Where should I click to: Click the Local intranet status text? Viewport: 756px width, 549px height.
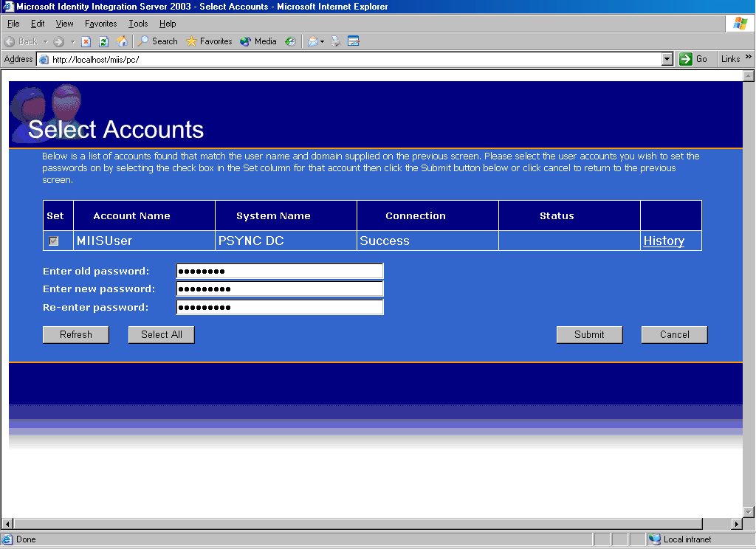click(x=687, y=539)
